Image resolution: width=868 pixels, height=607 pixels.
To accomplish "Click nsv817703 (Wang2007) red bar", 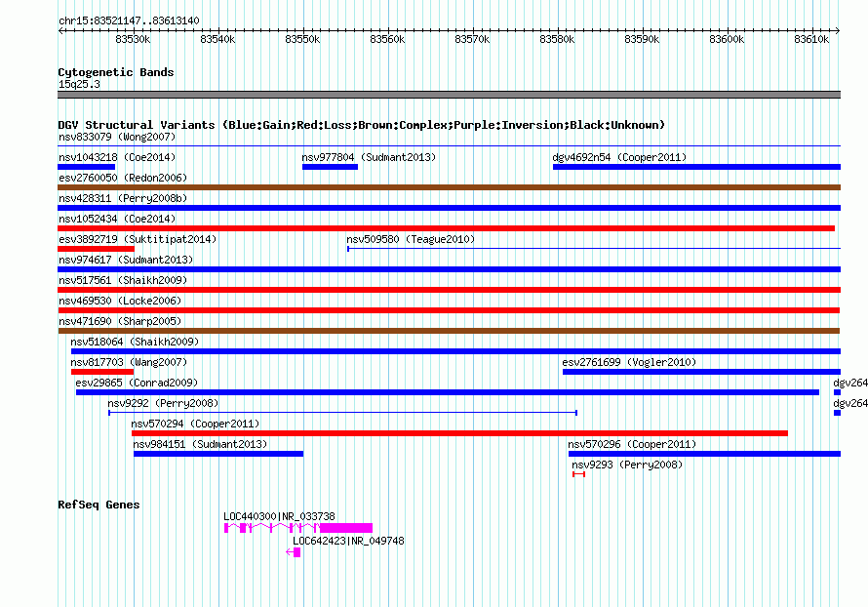I will [x=102, y=372].
